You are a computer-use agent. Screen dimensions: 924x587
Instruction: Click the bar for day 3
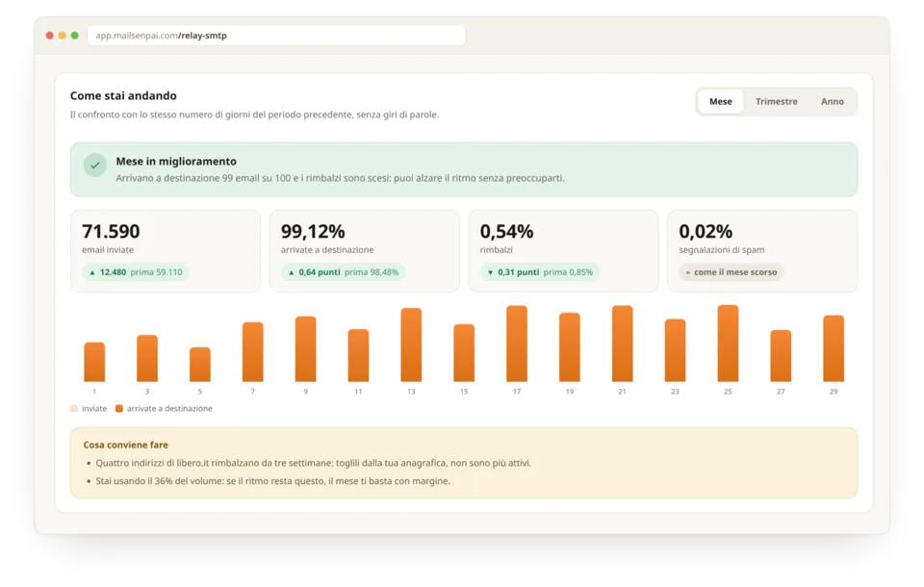coord(147,358)
